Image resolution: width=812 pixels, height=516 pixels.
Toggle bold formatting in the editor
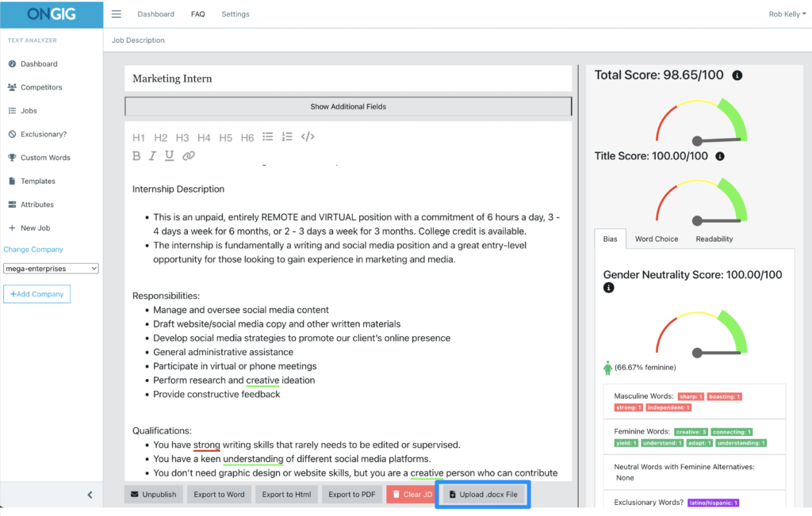(x=136, y=155)
